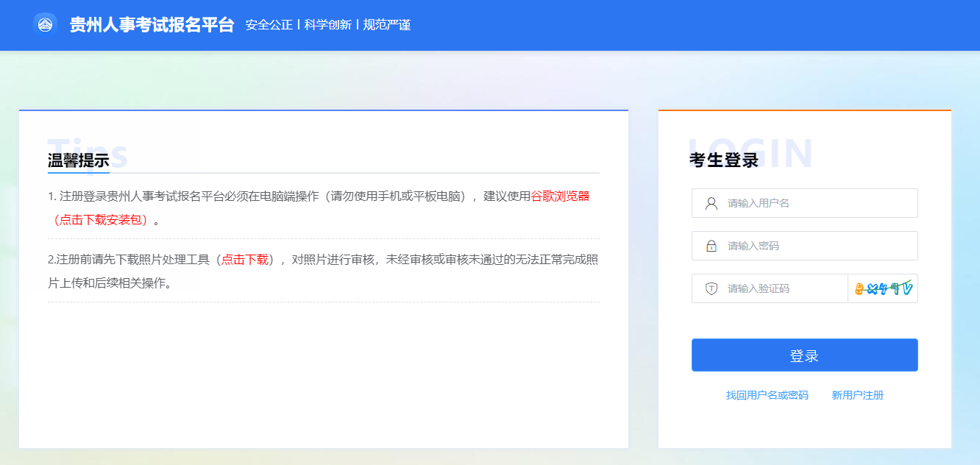Click the 温馨提示 section heading

click(78, 160)
